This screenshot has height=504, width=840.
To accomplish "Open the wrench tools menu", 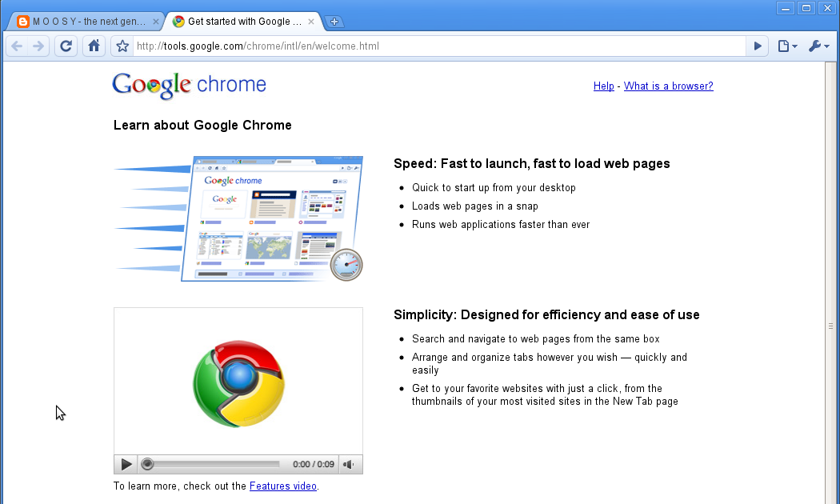I will (818, 46).
